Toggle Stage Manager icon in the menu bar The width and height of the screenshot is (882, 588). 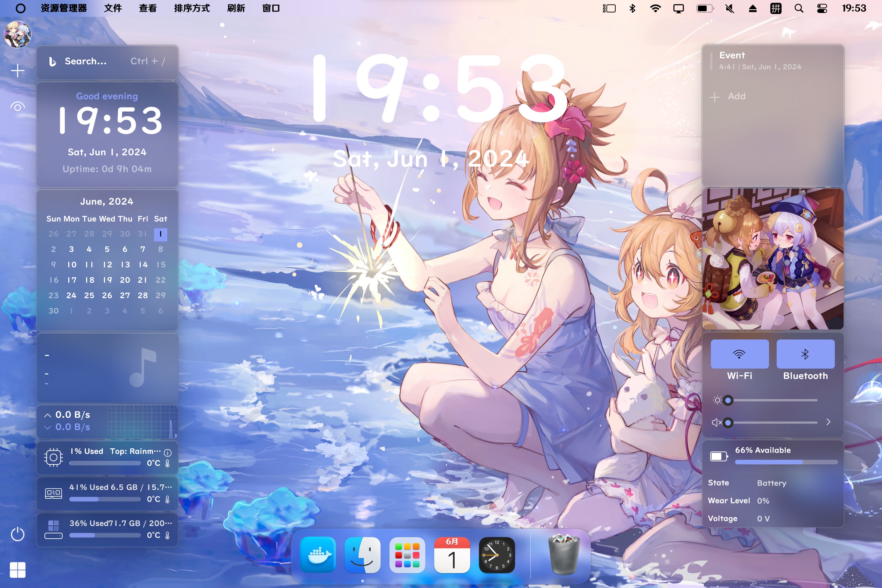609,8
